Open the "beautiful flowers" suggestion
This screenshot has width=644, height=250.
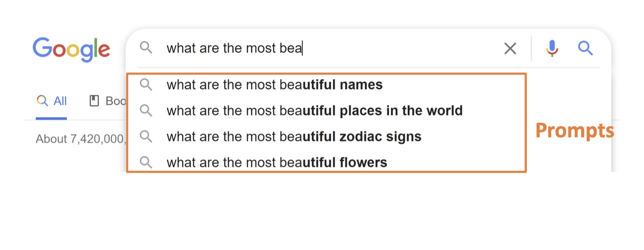coord(277,162)
